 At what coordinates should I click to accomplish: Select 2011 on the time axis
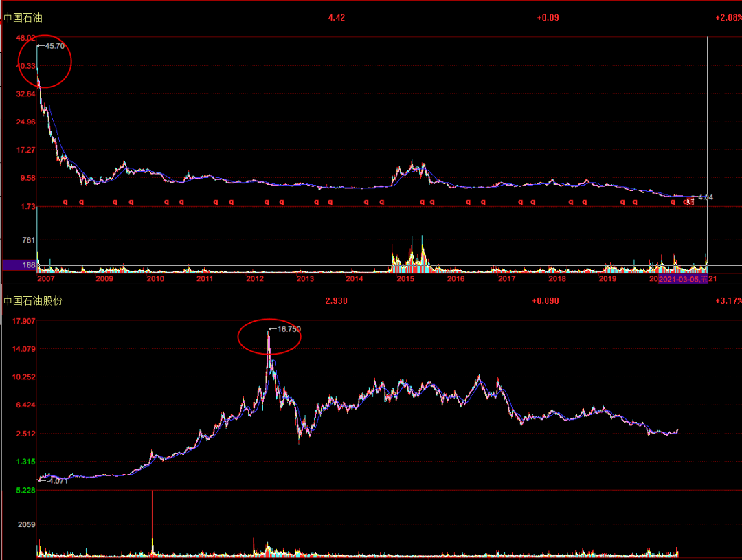[x=205, y=278]
